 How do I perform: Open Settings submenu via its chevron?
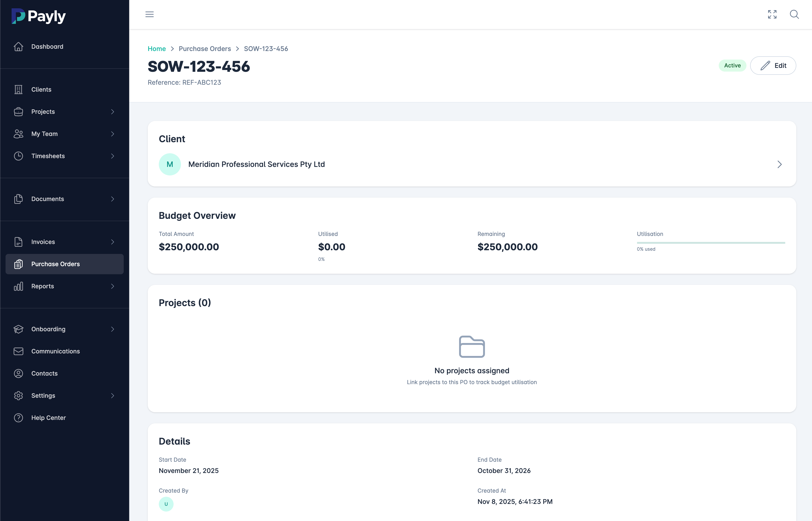pos(113,395)
